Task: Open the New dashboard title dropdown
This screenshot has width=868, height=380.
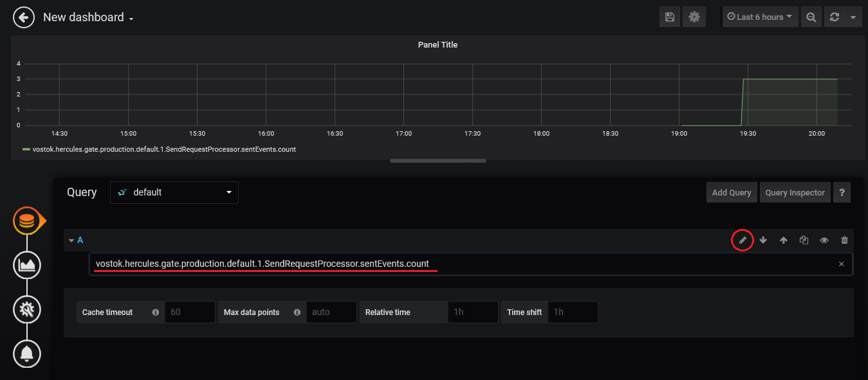Action: (x=88, y=17)
